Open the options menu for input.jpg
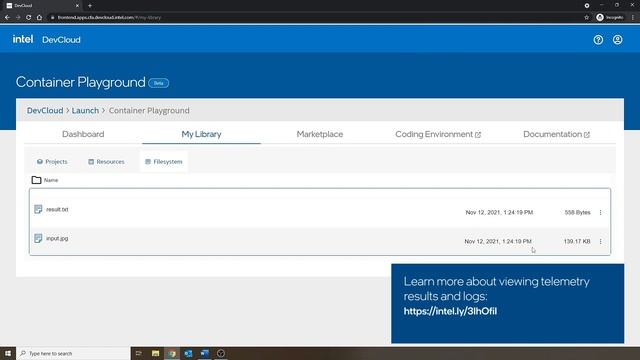Image resolution: width=640 pixels, height=360 pixels. [600, 241]
